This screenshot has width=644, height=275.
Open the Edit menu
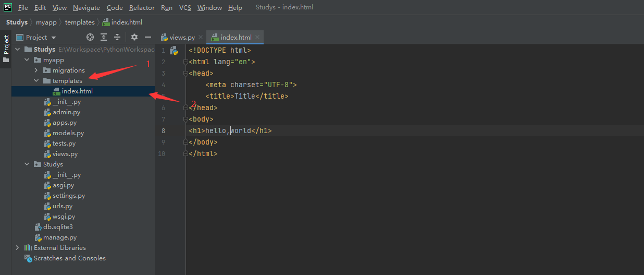point(40,8)
